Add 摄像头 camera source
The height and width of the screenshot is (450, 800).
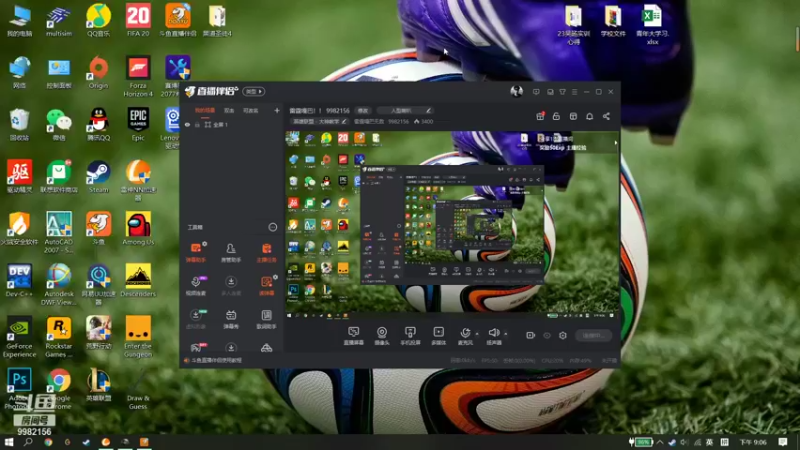pos(382,336)
